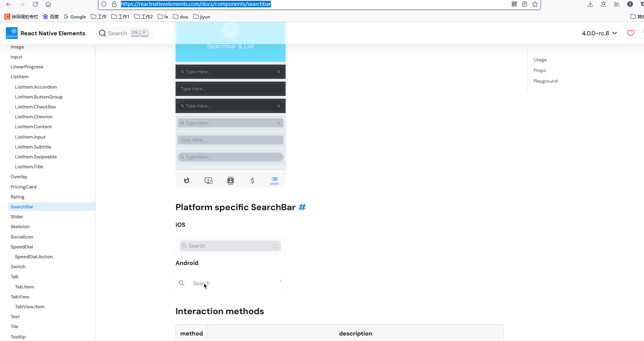This screenshot has width=644, height=341.
Task: Click the square light gray Type Here field without icon
Action: pyautogui.click(x=231, y=140)
